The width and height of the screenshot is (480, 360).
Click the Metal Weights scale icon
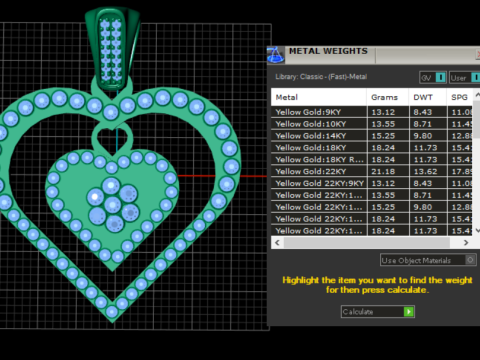[275, 55]
